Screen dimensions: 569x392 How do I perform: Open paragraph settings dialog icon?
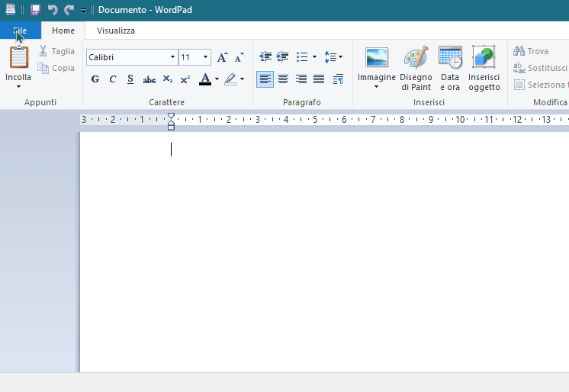point(338,79)
